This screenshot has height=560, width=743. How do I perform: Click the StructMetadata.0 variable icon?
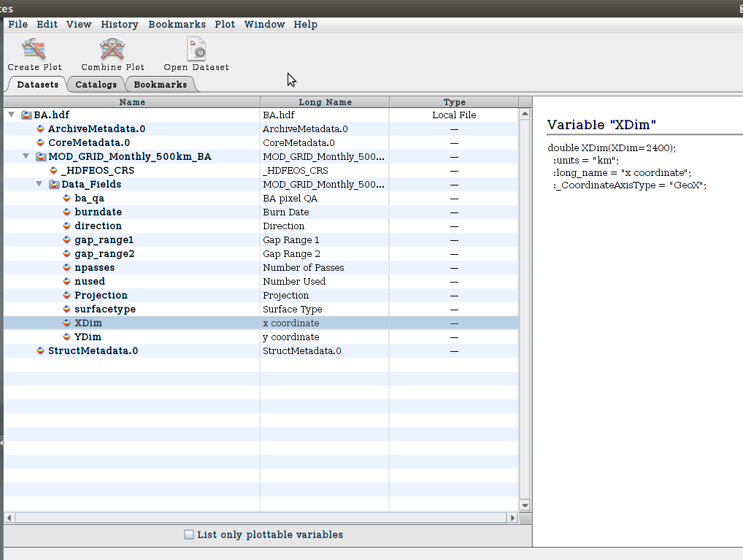point(41,351)
